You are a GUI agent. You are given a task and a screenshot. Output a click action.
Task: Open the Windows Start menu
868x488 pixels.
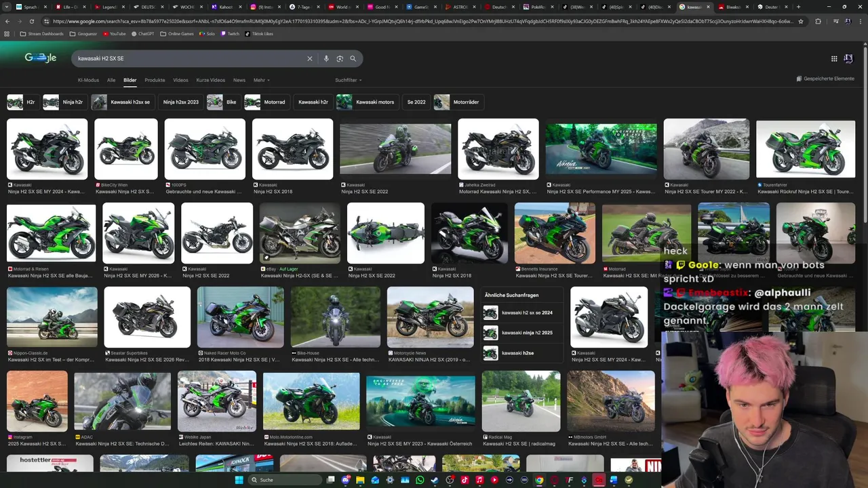coord(239,480)
